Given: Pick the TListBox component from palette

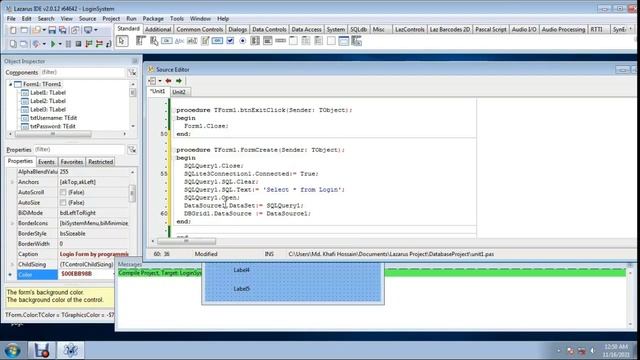Looking at the screenshot, I should click(255, 41).
